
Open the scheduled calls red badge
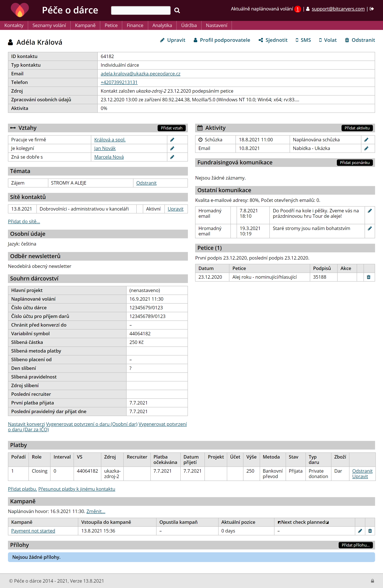[x=298, y=9]
